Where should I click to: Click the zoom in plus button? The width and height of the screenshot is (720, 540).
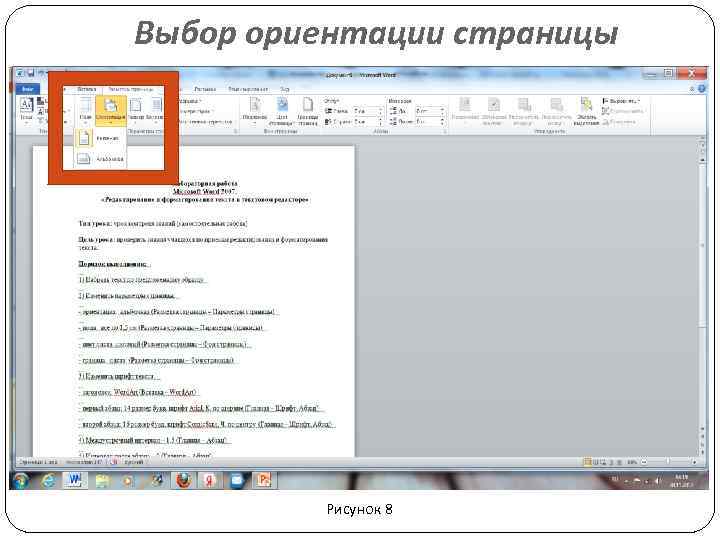pos(694,462)
